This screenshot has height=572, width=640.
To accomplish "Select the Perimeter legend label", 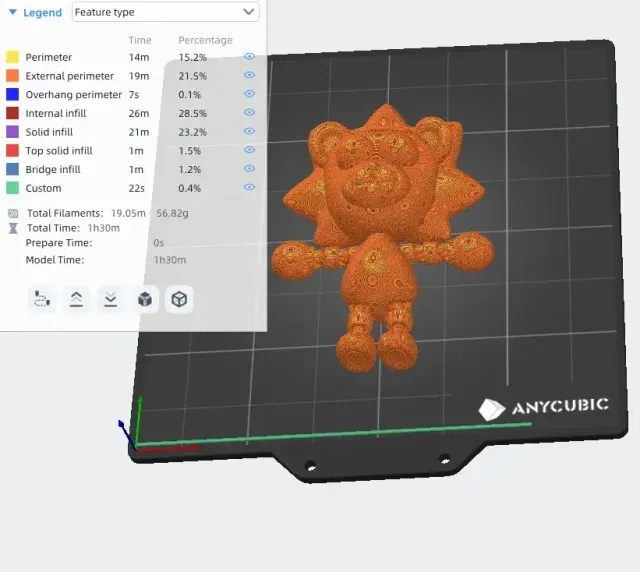I will point(49,57).
